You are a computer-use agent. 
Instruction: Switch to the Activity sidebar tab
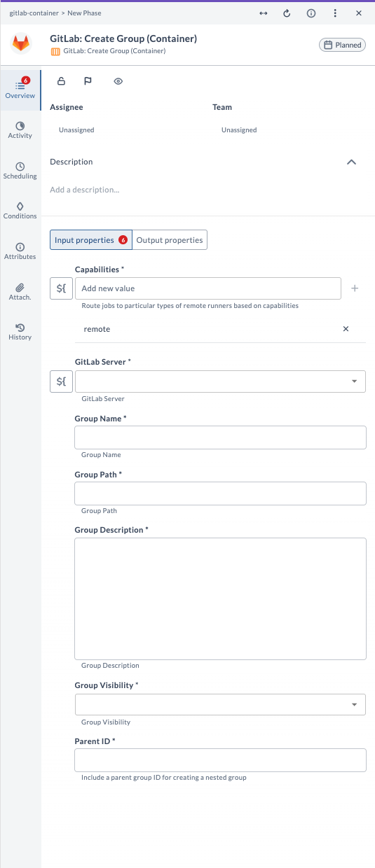(20, 130)
